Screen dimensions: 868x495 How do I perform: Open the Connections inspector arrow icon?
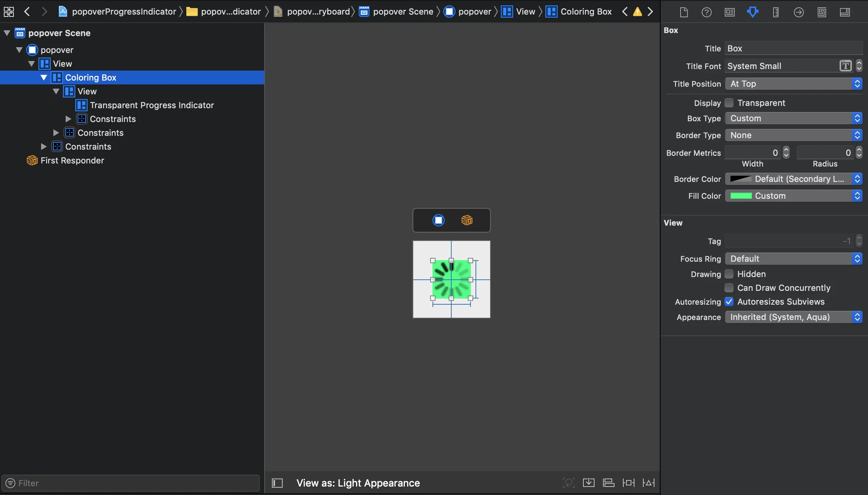coord(799,12)
